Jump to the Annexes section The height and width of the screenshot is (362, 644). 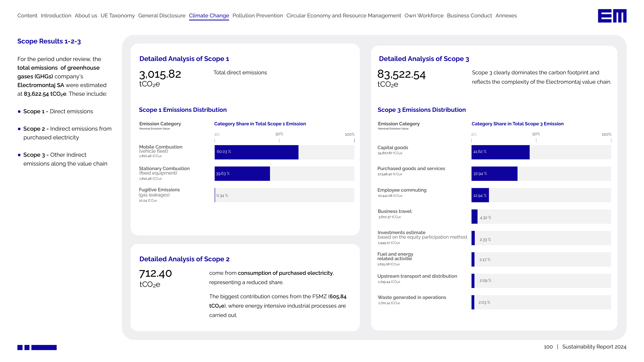tap(506, 15)
